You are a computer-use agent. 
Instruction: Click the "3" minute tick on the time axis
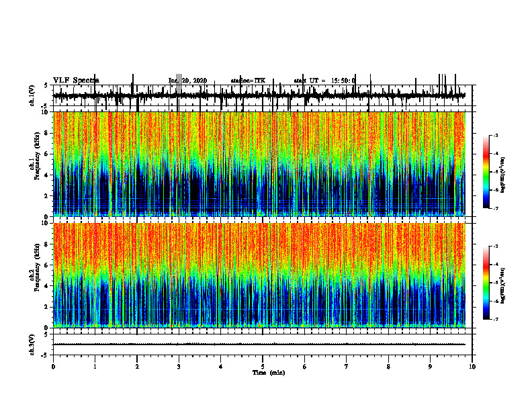179,367
